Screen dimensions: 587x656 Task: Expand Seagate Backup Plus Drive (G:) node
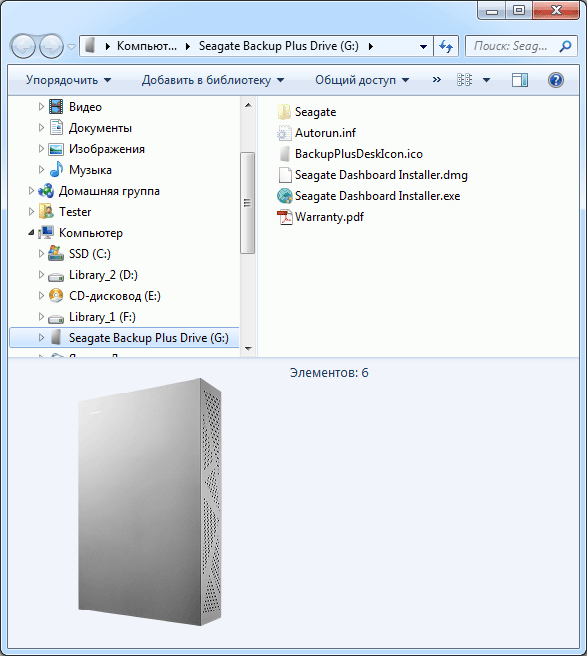41,337
